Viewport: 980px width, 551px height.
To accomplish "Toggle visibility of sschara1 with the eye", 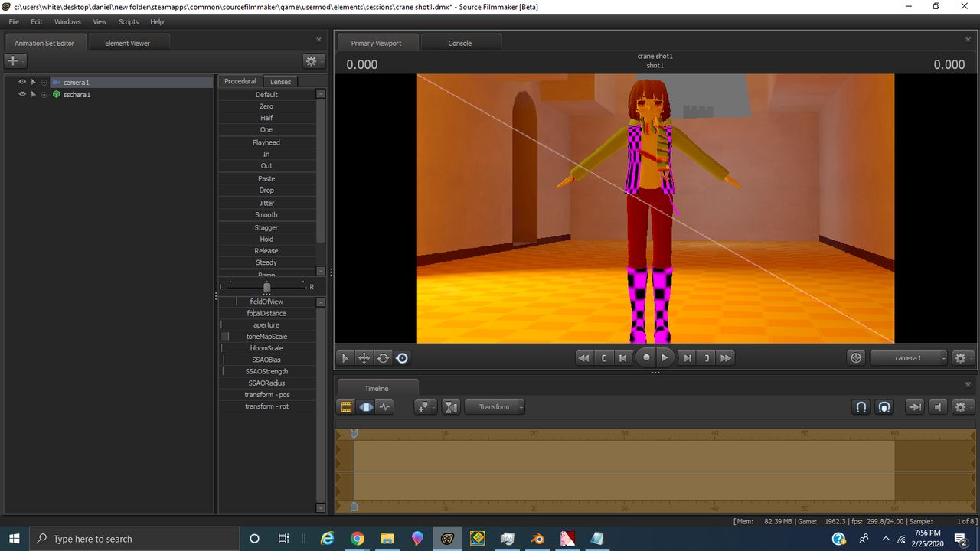I will 22,94.
